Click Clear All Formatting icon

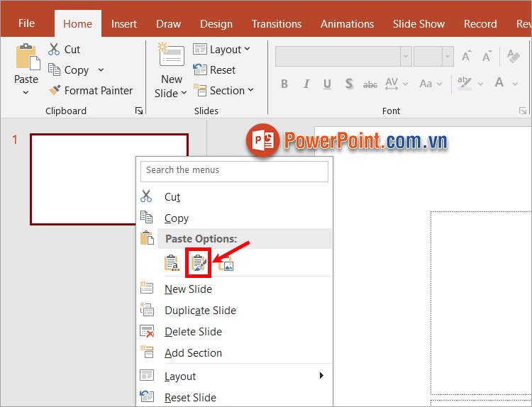point(514,56)
